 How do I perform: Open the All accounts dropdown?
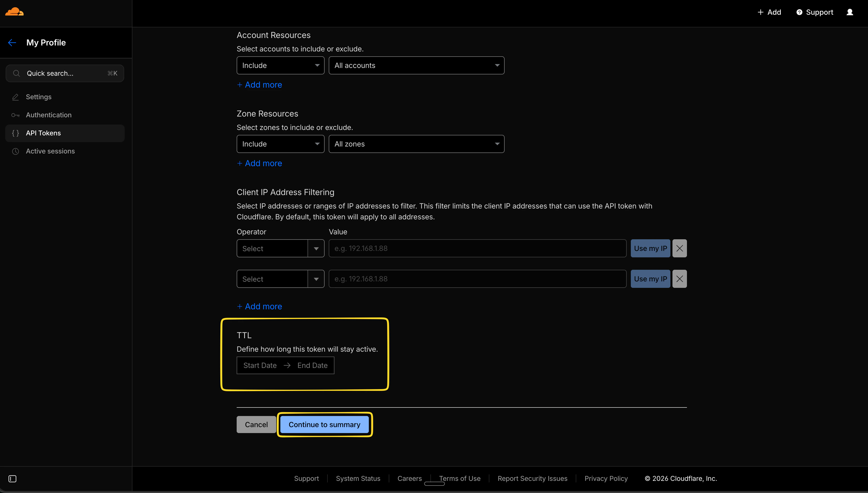point(416,65)
